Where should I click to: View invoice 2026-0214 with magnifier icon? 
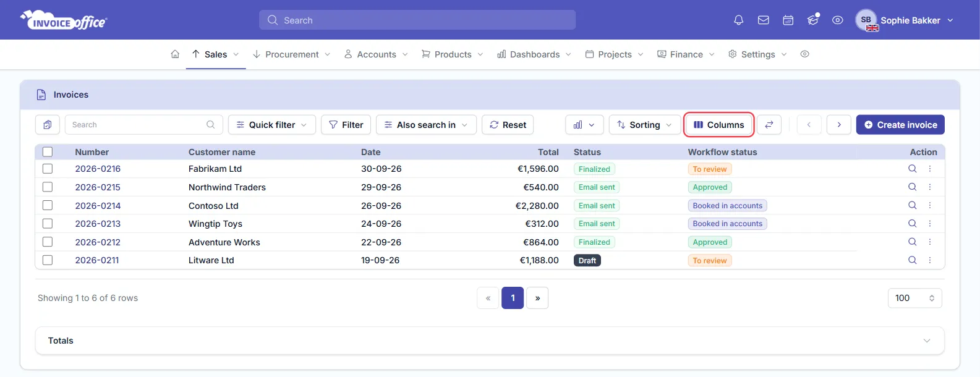pos(912,205)
